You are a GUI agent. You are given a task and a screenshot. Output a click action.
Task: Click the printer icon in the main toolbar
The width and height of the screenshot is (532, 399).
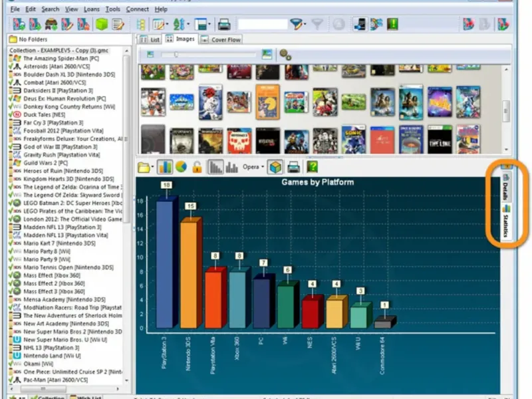tap(224, 25)
